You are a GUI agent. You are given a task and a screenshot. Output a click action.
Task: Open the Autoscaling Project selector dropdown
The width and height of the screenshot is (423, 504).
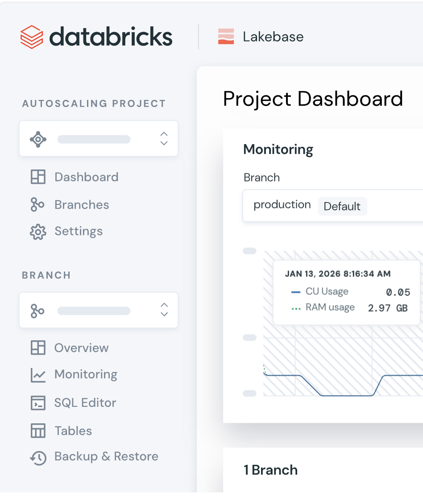pyautogui.click(x=98, y=139)
